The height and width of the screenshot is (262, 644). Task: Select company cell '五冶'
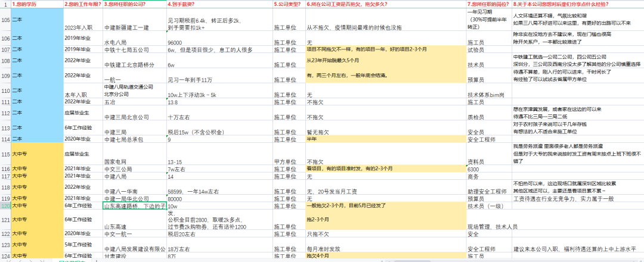tap(134, 102)
